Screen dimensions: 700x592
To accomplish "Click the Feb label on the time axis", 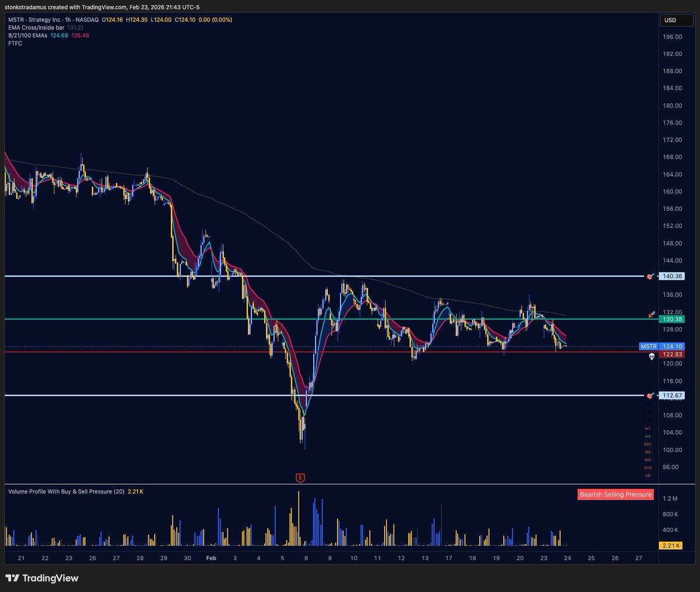I will coord(211,558).
